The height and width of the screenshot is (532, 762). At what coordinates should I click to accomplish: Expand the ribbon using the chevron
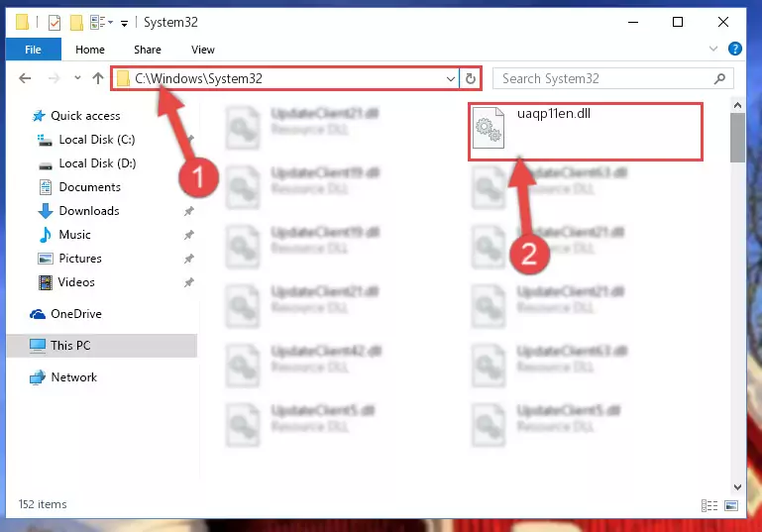coord(712,49)
